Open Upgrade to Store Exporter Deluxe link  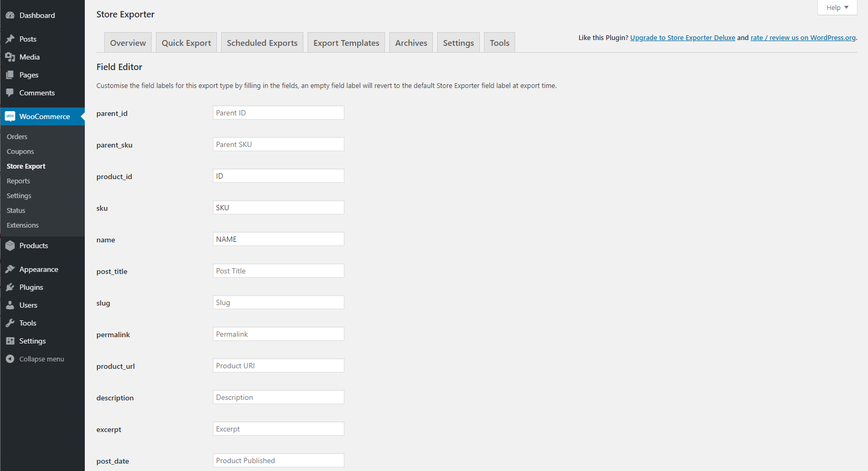682,37
